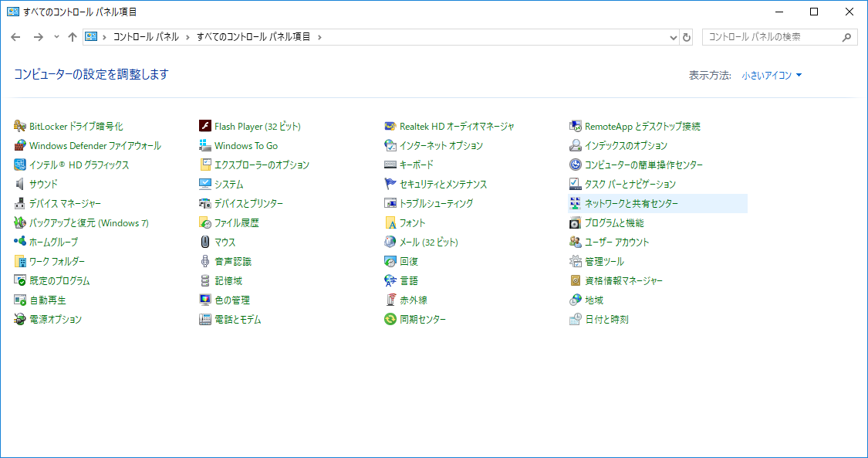Open the 資格情報マネージャー link
The height and width of the screenshot is (458, 868).
(624, 281)
